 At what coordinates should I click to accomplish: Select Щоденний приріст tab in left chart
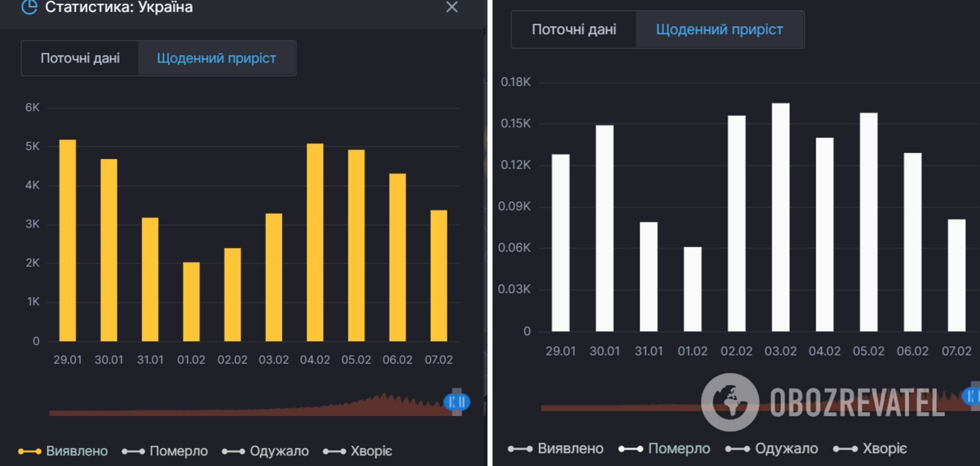click(x=216, y=59)
